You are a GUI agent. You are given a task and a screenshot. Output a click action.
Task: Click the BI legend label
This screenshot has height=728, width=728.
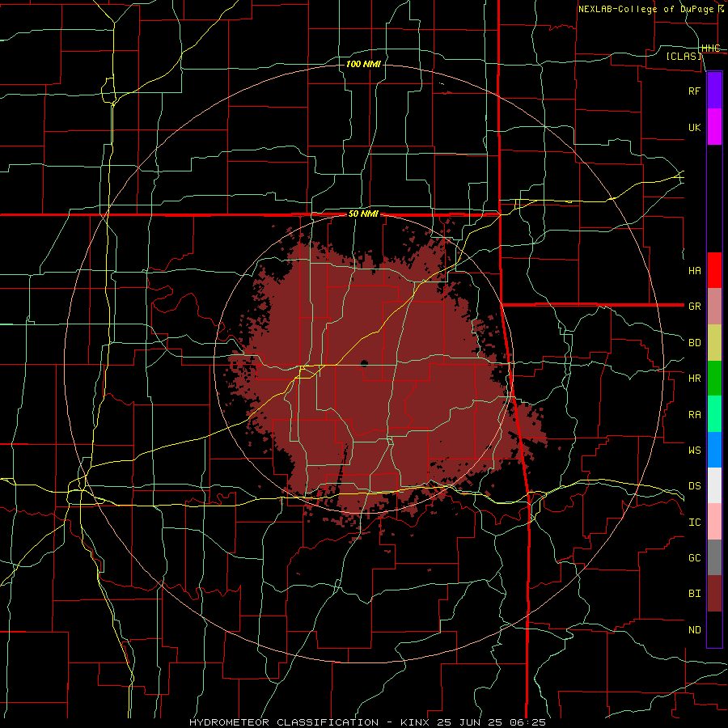694,594
